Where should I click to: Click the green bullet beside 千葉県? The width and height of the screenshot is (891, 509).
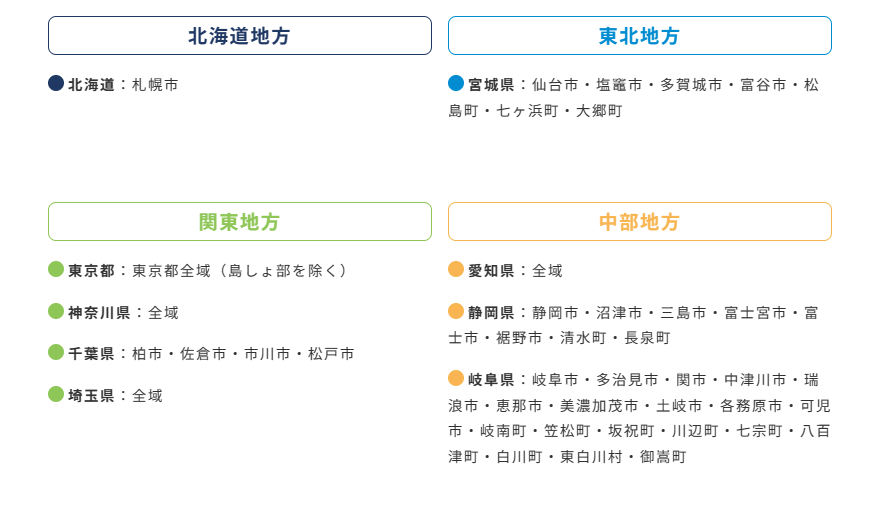pyautogui.click(x=56, y=352)
